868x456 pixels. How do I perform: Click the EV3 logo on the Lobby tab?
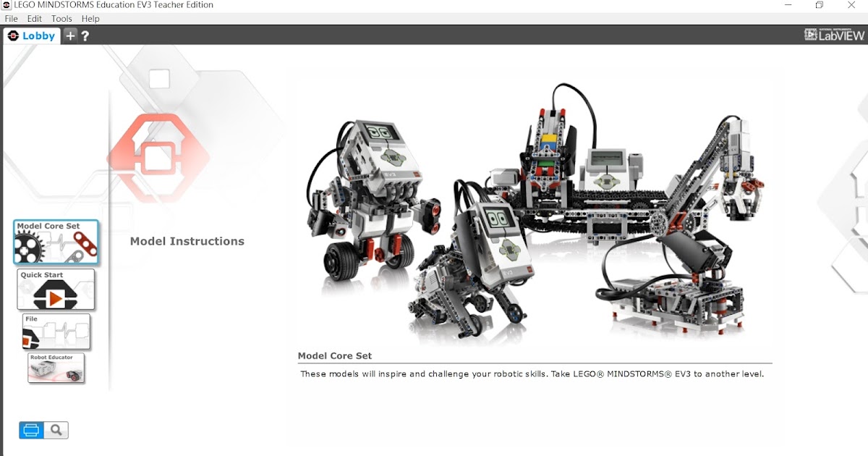[12, 34]
